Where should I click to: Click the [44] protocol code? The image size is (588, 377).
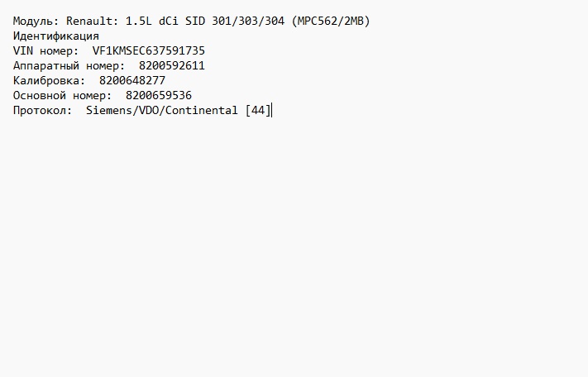(258, 110)
